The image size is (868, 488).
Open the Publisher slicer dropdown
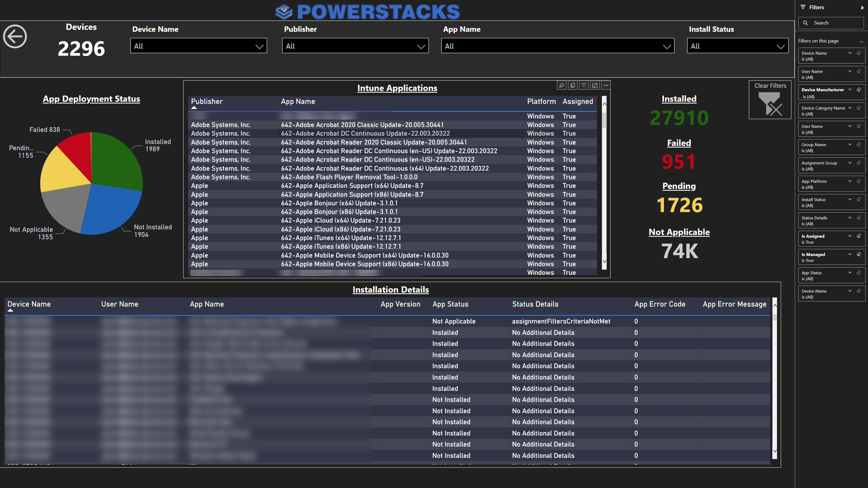[x=421, y=47]
